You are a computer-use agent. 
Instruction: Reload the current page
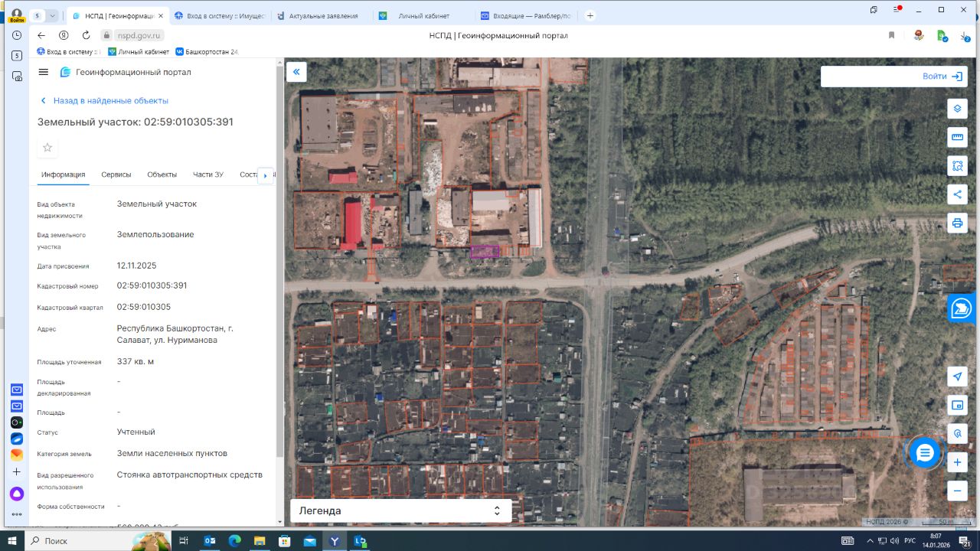[x=86, y=35]
